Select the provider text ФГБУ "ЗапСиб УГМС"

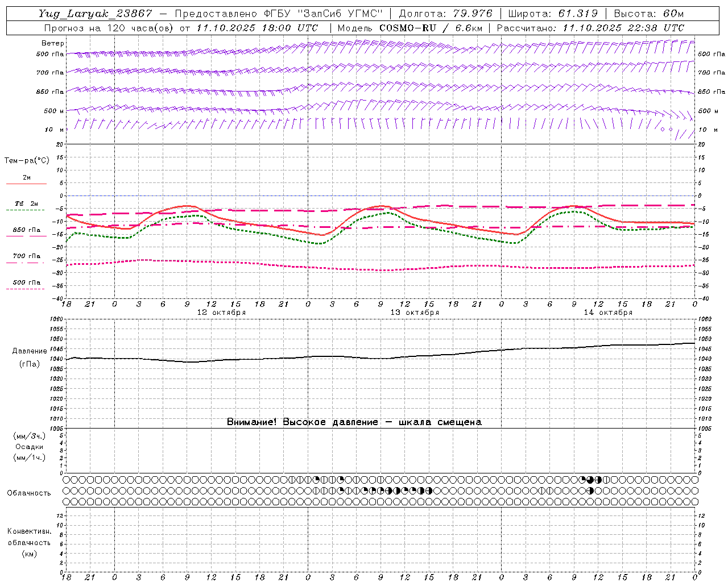pos(323,14)
